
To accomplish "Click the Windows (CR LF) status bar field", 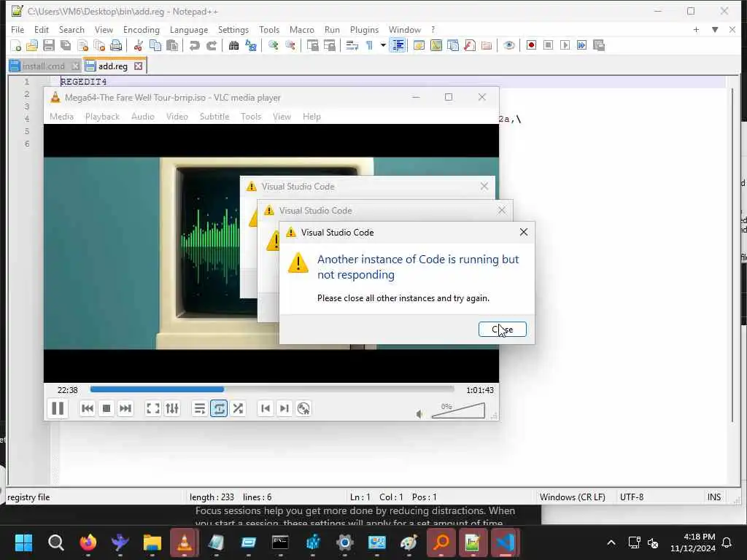I will 572,497.
